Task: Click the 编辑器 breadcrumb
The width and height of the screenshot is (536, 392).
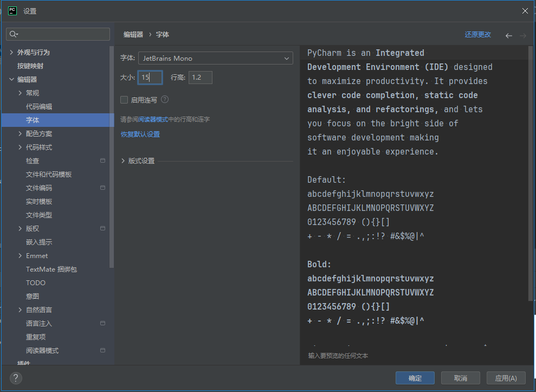Action: (133, 35)
